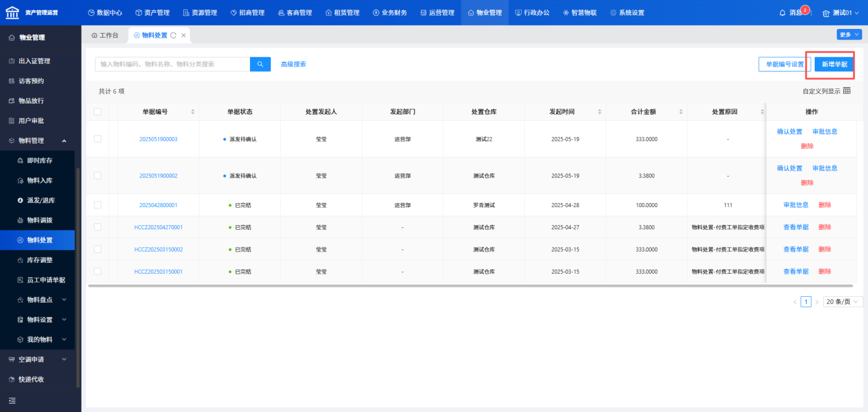This screenshot has height=412, width=868.
Task: Click 查看单据 for HCCZ202504270001
Action: click(796, 227)
